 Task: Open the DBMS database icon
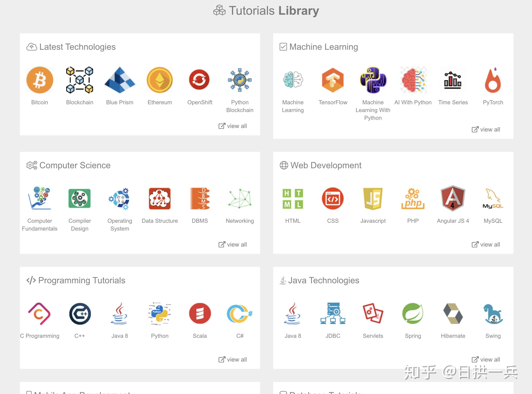(x=200, y=199)
